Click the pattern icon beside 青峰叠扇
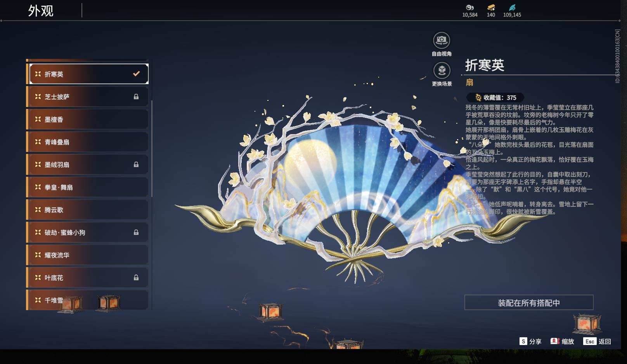This screenshot has width=627, height=364. click(x=38, y=142)
